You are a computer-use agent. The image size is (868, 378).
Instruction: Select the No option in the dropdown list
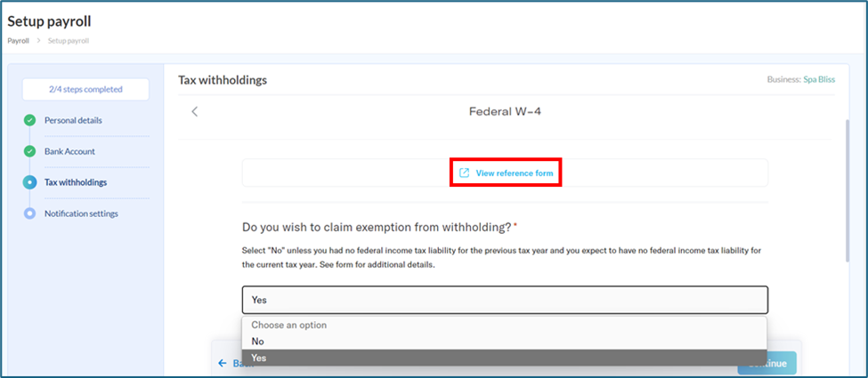504,342
